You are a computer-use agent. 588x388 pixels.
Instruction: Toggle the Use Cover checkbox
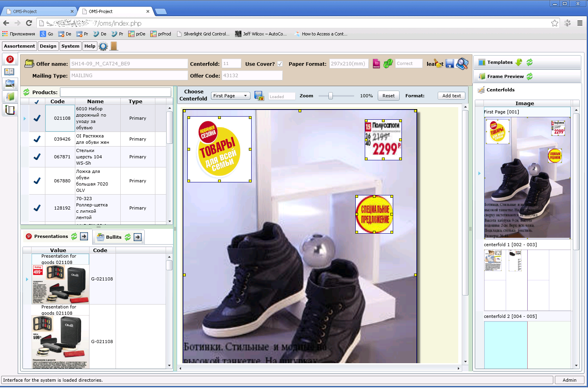[x=280, y=64]
